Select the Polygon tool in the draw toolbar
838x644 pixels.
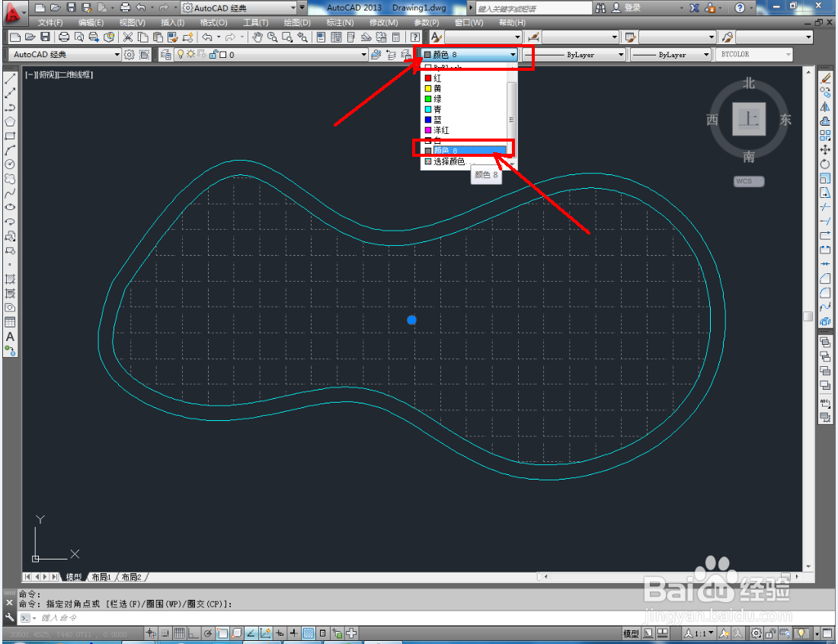coord(10,122)
